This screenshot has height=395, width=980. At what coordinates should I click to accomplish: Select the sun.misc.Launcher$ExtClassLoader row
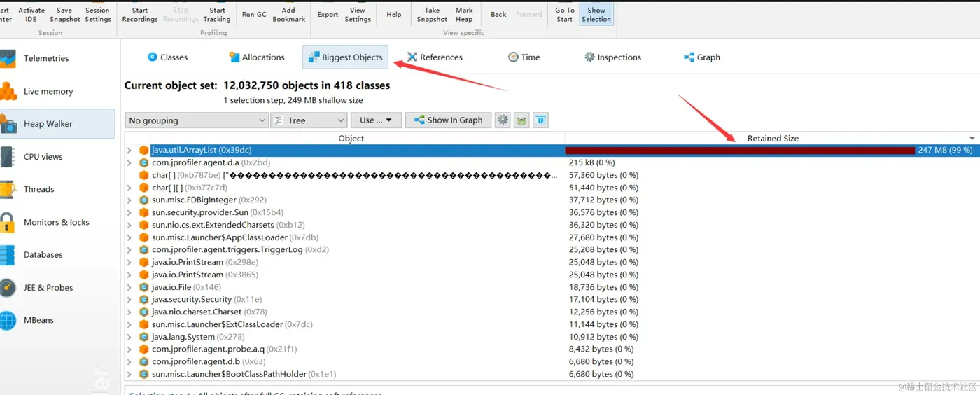click(x=552, y=324)
